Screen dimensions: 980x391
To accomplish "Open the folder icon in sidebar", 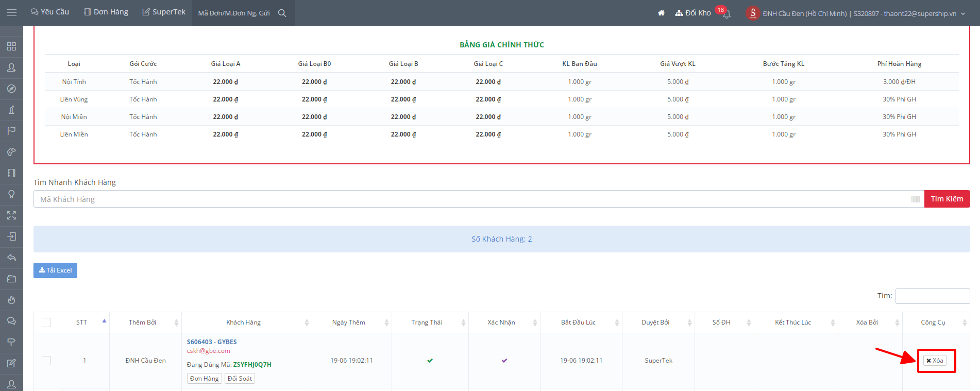I will click(x=11, y=279).
